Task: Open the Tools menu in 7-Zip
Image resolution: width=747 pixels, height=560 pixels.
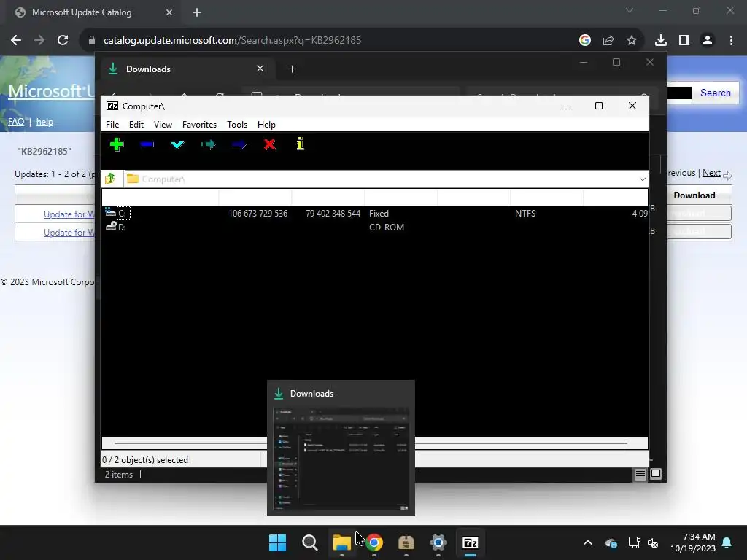Action: (237, 124)
